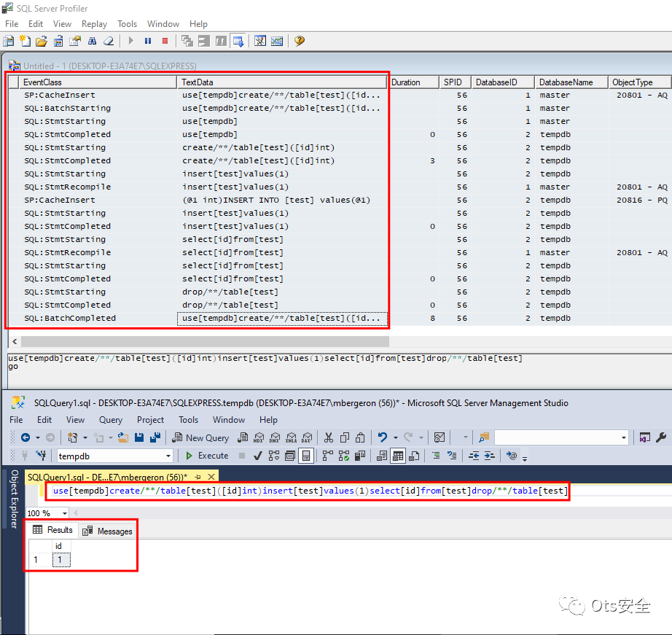Click the Save icon in SSMS toolbar
The image size is (672, 635).
point(139,437)
